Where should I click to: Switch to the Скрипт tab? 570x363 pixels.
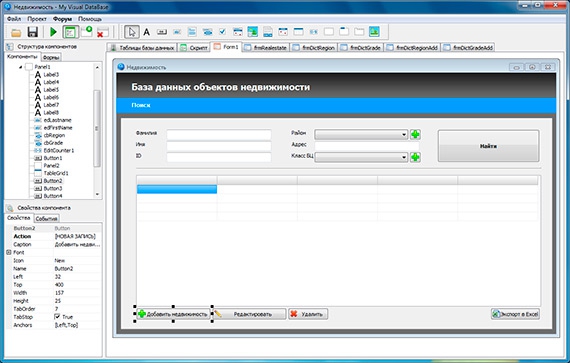[x=194, y=48]
